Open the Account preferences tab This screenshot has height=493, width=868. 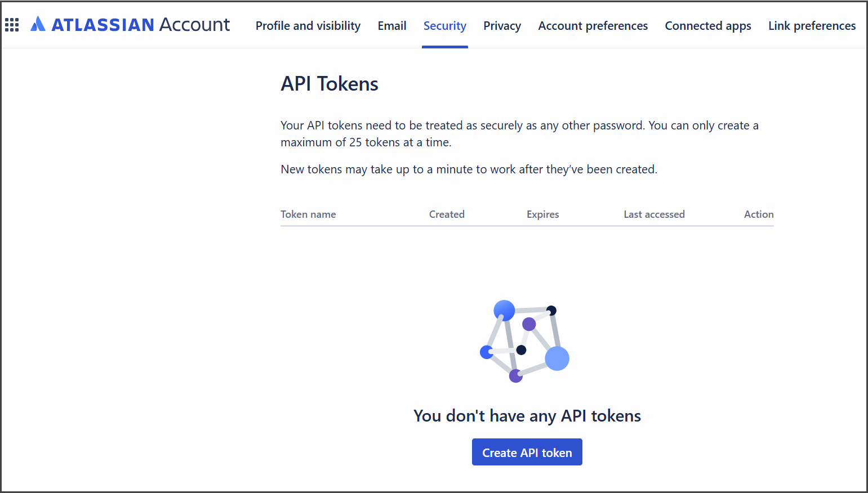pyautogui.click(x=593, y=26)
